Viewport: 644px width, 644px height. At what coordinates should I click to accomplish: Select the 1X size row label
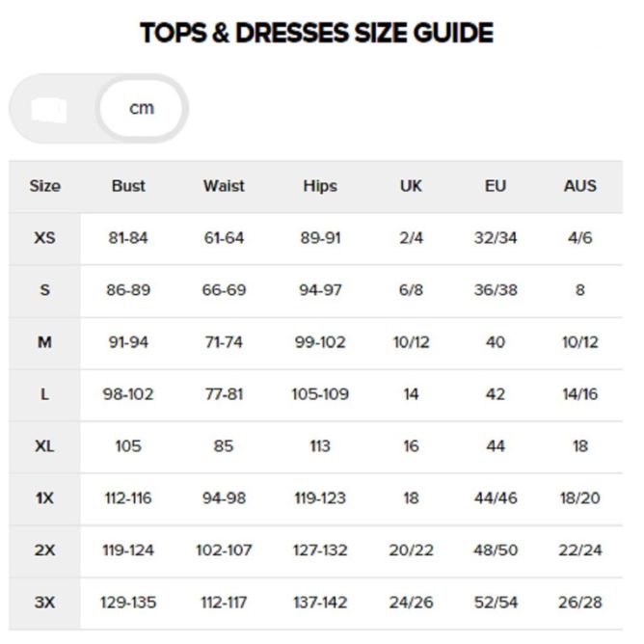pyautogui.click(x=44, y=498)
